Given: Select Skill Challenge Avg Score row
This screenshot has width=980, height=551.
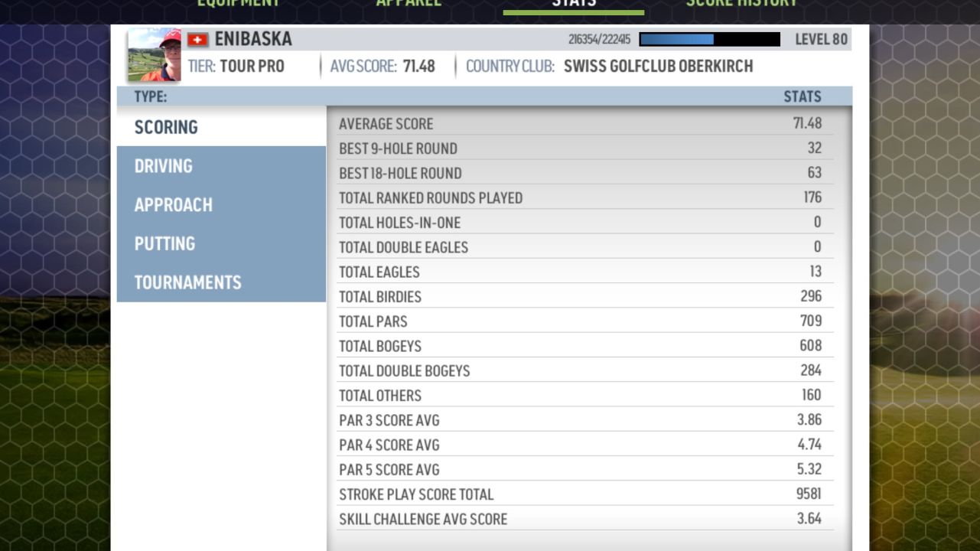Looking at the screenshot, I should (x=585, y=519).
